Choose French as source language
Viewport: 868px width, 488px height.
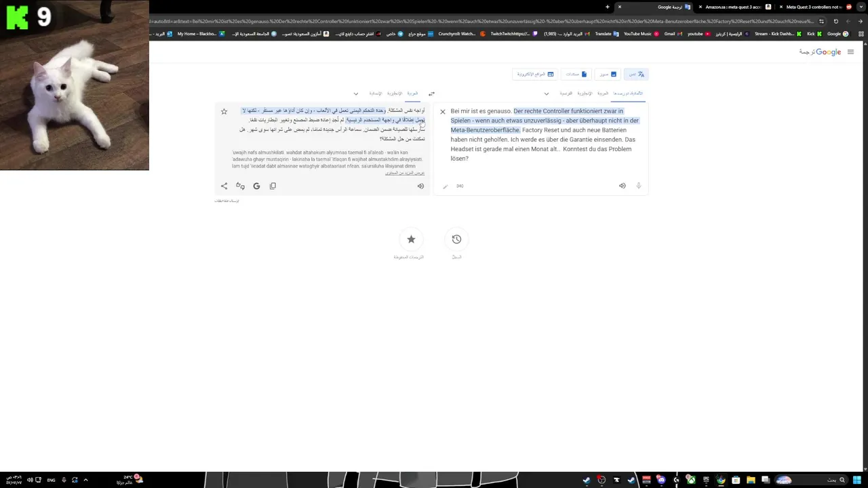tap(566, 94)
